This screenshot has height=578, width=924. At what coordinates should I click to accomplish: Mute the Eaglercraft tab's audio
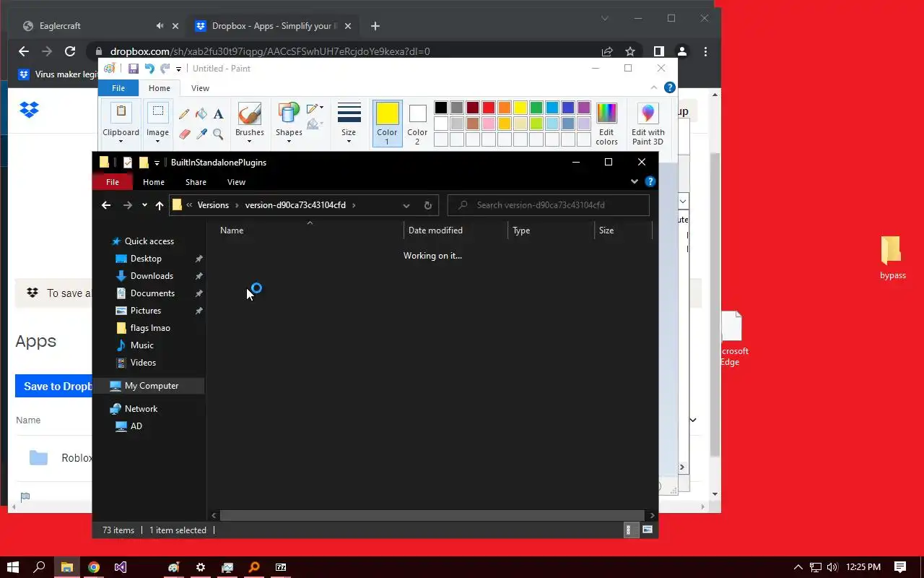click(160, 26)
